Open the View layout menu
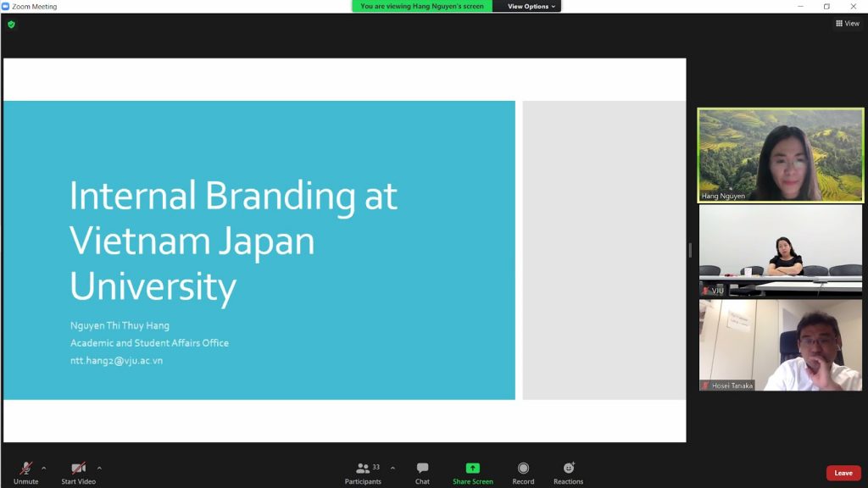Image resolution: width=868 pixels, height=488 pixels. click(848, 23)
